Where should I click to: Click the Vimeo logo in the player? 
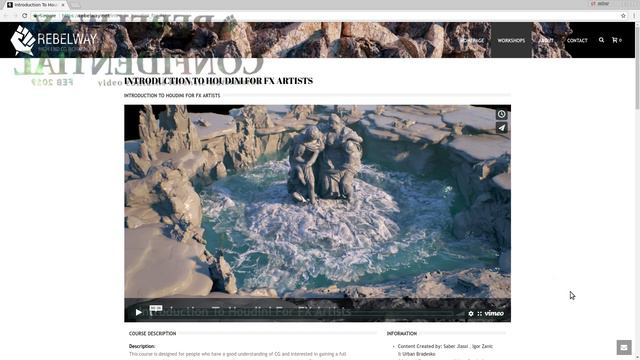[494, 313]
